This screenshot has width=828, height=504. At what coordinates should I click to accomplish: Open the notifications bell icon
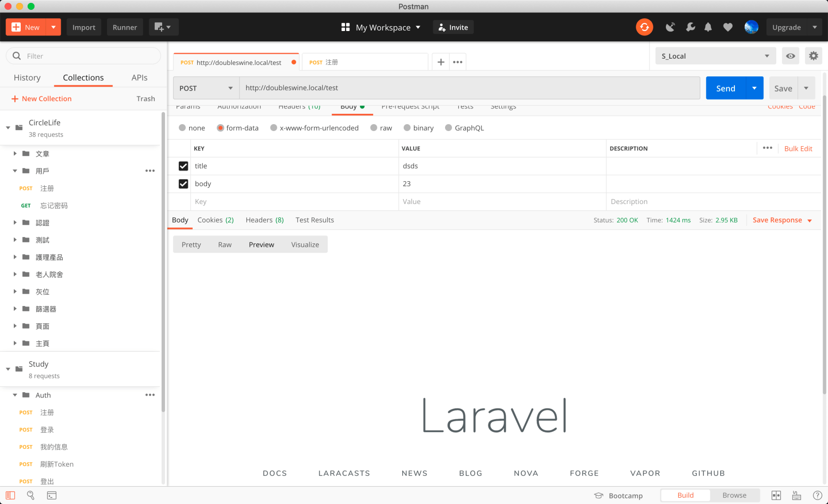tap(708, 27)
